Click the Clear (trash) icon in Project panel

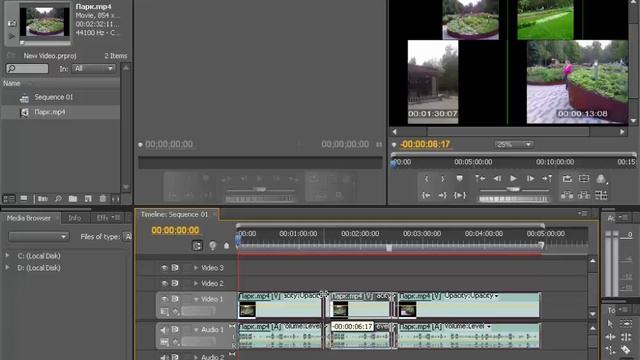pyautogui.click(x=102, y=199)
